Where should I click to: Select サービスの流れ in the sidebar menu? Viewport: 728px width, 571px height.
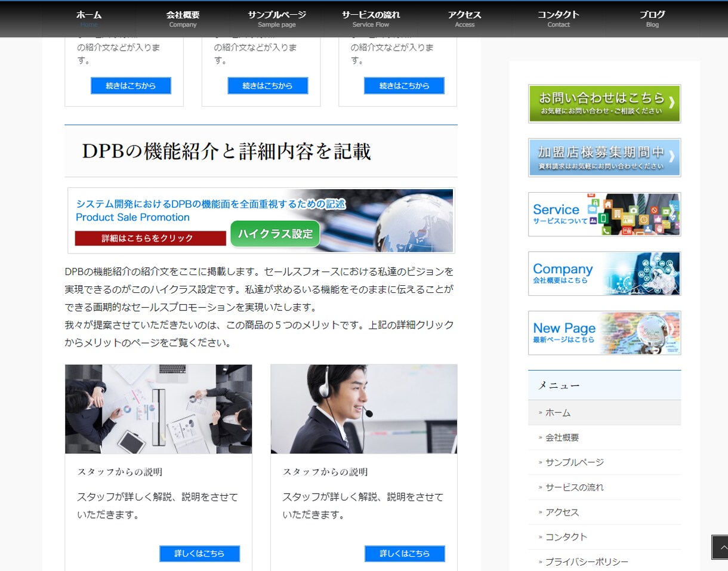coord(604,487)
